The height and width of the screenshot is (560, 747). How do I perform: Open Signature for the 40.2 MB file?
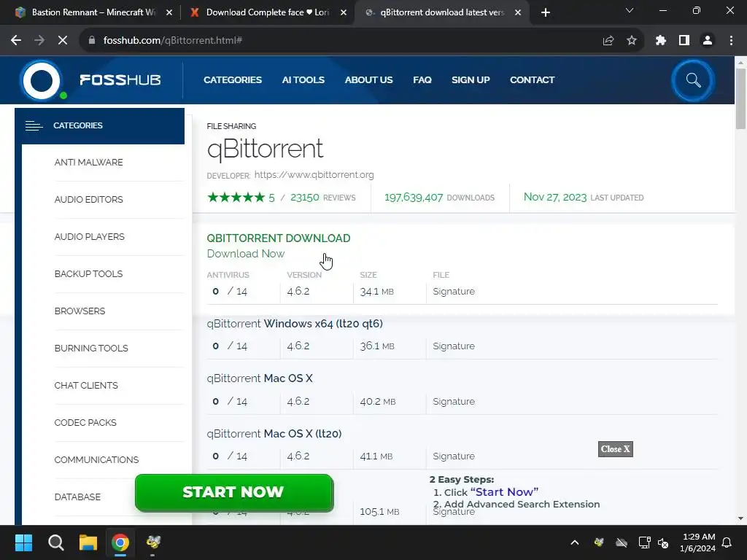[454, 402]
